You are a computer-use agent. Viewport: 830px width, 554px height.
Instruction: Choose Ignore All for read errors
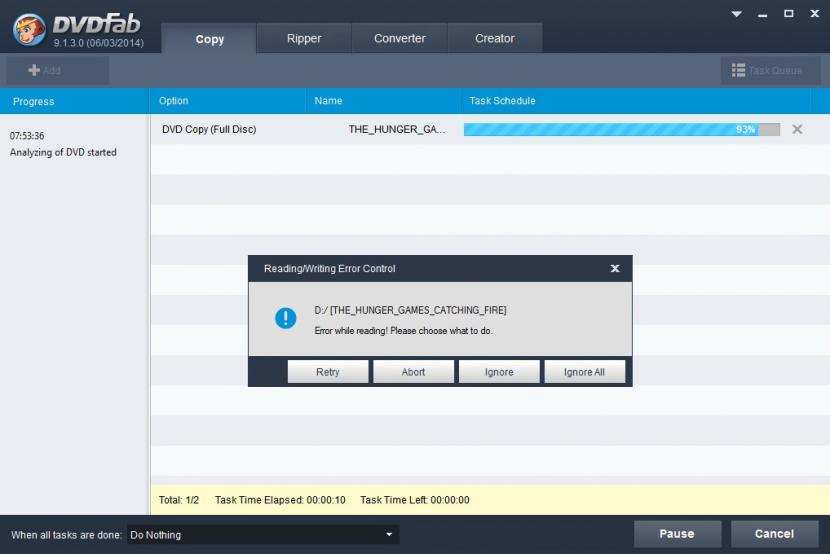(x=584, y=372)
